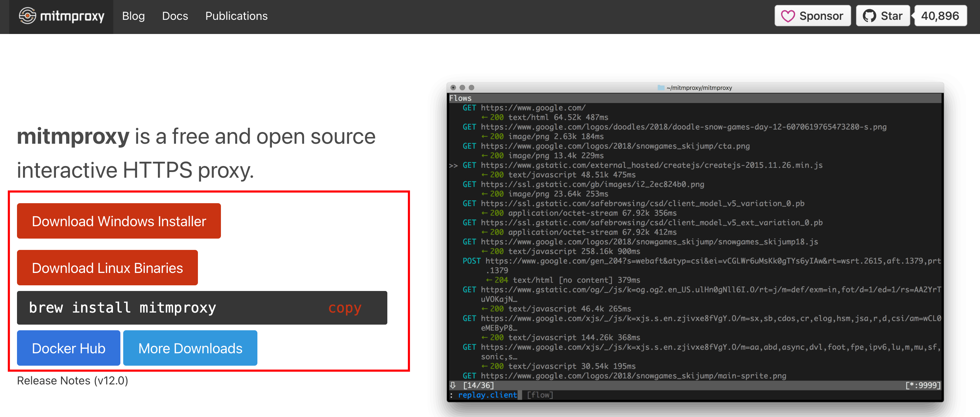Screen dimensions: 980x417
Task: Open Docker Hub button
Action: pyautogui.click(x=68, y=348)
